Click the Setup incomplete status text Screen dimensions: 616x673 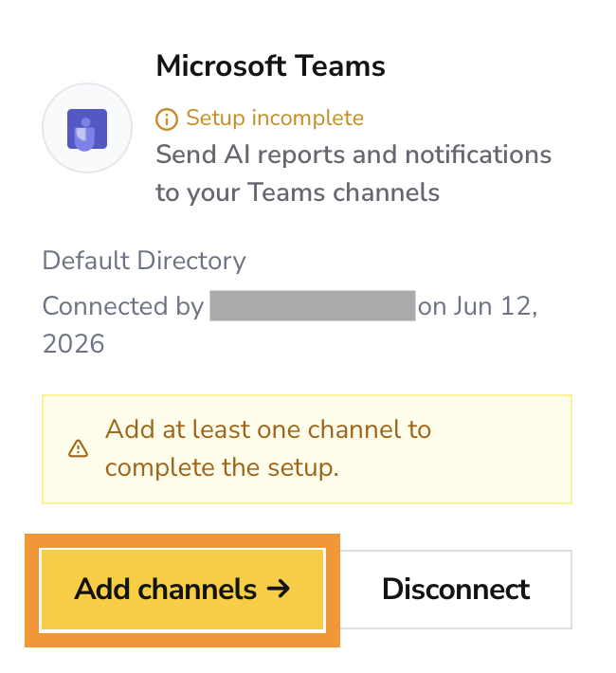275,118
